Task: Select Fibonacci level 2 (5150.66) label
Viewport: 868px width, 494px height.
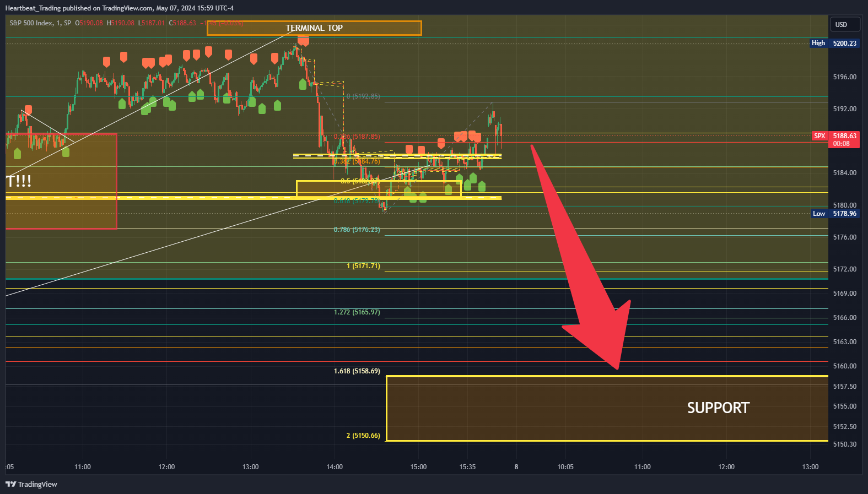Action: [x=363, y=436]
